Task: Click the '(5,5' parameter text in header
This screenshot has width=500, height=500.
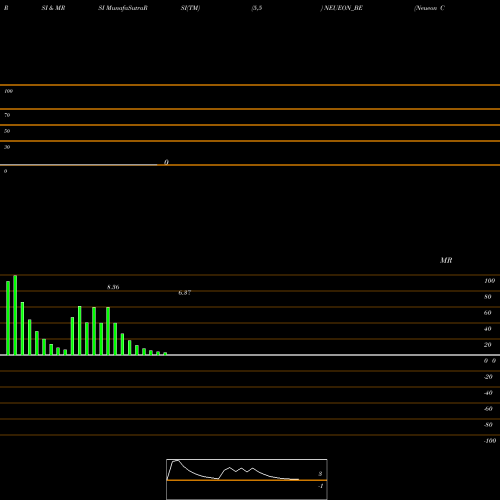Action: click(x=257, y=8)
